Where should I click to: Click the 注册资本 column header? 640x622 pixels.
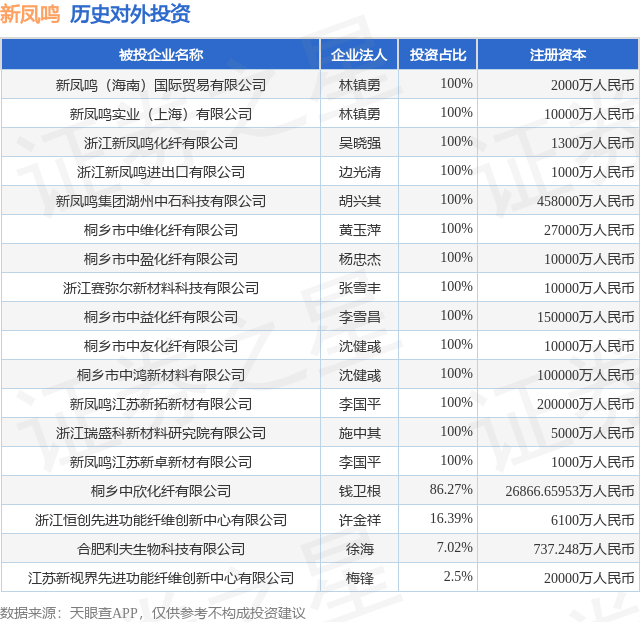(x=558, y=54)
